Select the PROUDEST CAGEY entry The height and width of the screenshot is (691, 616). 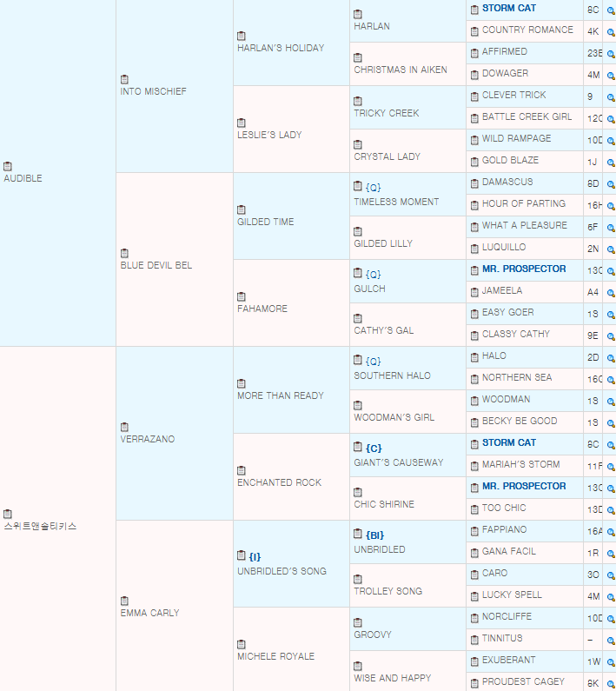[x=523, y=681]
